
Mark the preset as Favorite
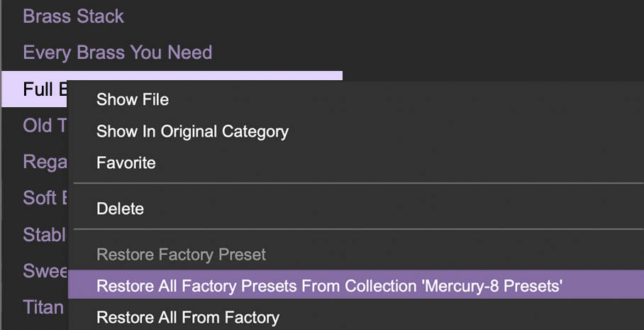(126, 163)
